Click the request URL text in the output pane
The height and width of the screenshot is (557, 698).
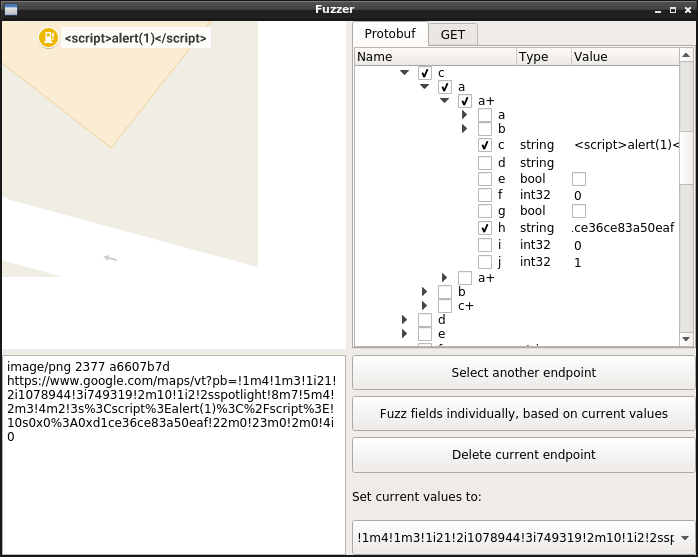(171, 409)
